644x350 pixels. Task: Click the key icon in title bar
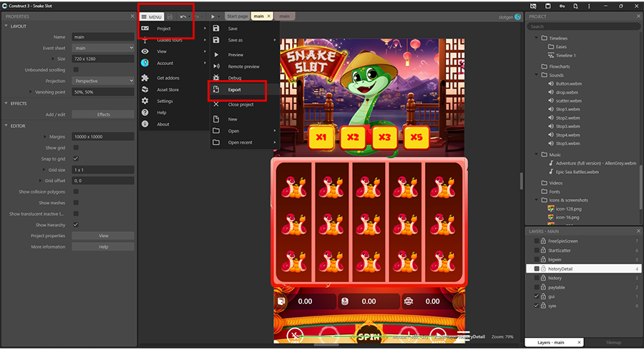(562, 6)
